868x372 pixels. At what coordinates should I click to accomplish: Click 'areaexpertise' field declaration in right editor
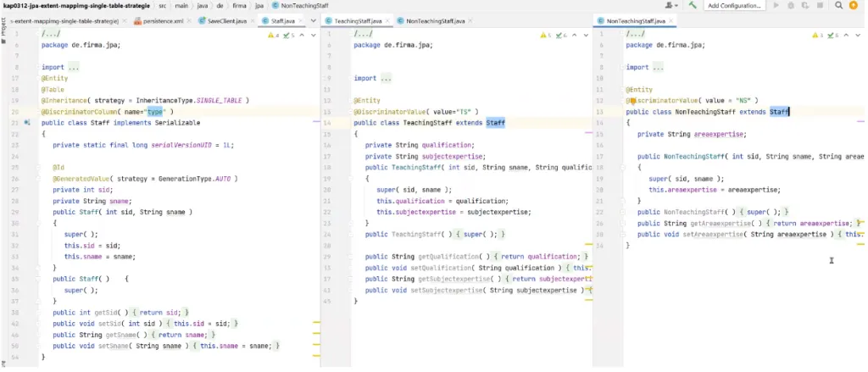(721, 135)
